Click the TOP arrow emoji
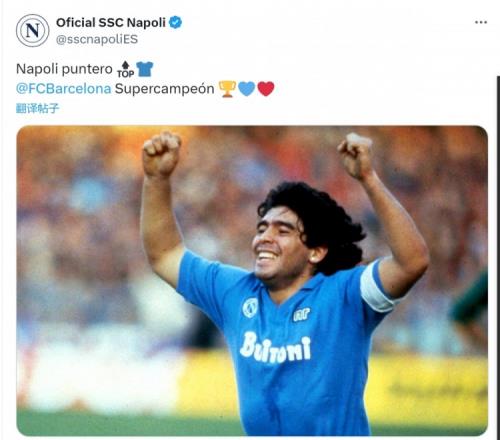The height and width of the screenshot is (440, 500). [x=125, y=69]
